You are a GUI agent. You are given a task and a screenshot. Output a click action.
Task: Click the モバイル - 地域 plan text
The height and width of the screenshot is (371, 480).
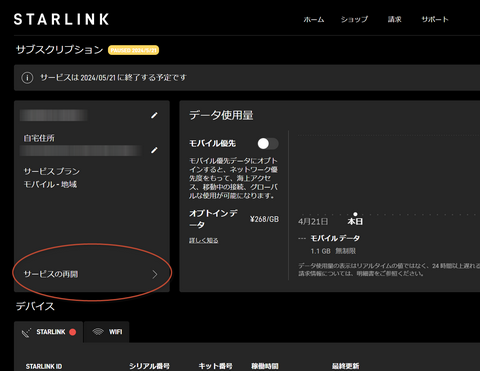pyautogui.click(x=50, y=184)
